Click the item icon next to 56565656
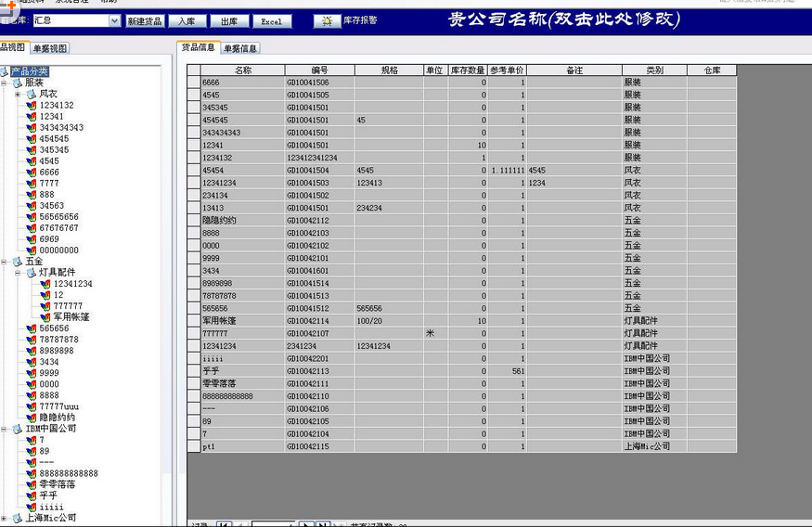This screenshot has height=527, width=812. [x=32, y=217]
